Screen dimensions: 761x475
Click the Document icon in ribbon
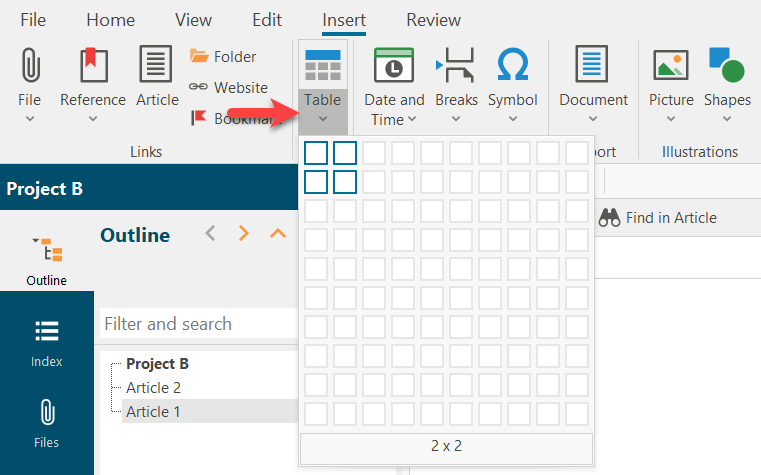tap(593, 66)
